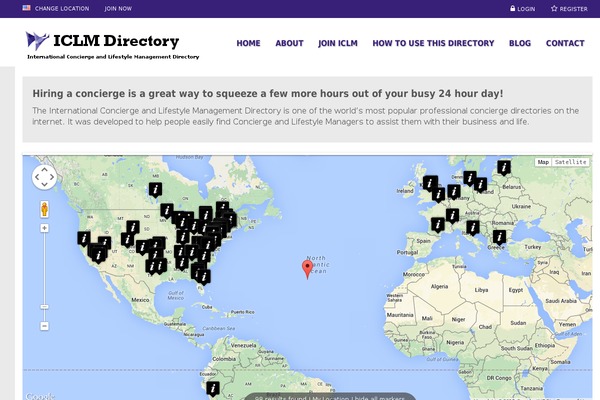Click the red location pin in Atlantic Ocean
The width and height of the screenshot is (600, 400).
click(308, 268)
